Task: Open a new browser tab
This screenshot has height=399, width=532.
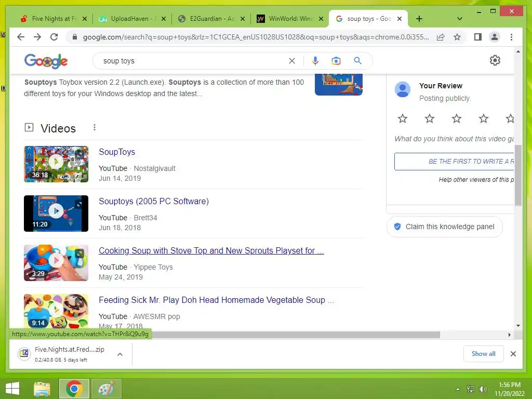Action: pos(419,19)
